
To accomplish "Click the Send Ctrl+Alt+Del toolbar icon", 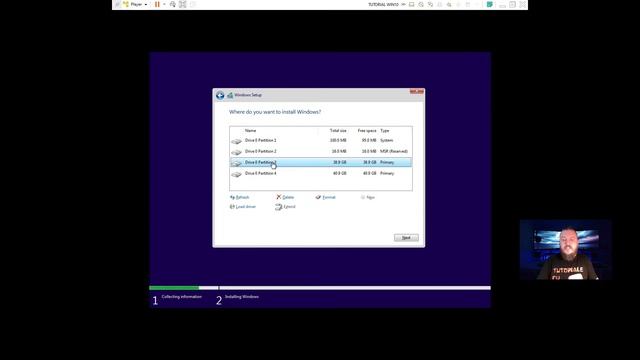I will (x=173, y=4).
